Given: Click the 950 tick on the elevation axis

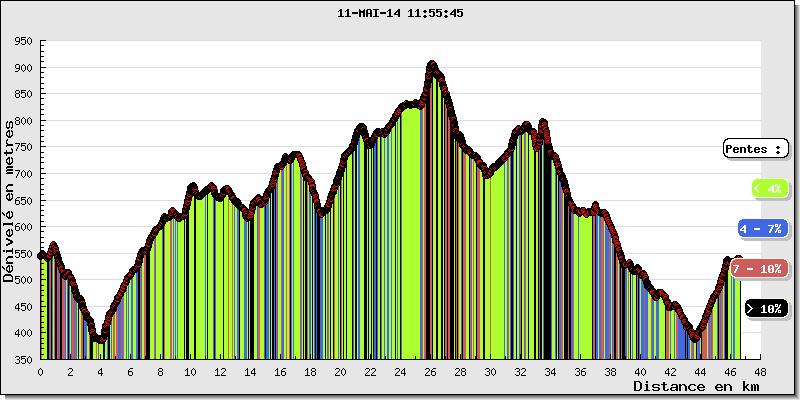Looking at the screenshot, I should [23, 41].
